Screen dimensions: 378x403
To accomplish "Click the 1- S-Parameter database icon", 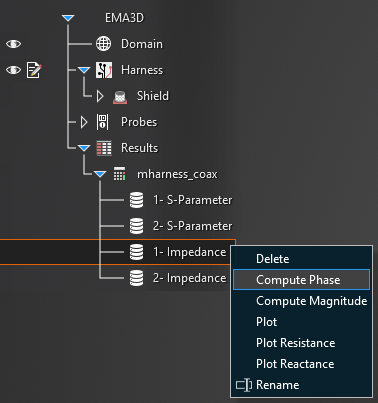I will point(136,200).
